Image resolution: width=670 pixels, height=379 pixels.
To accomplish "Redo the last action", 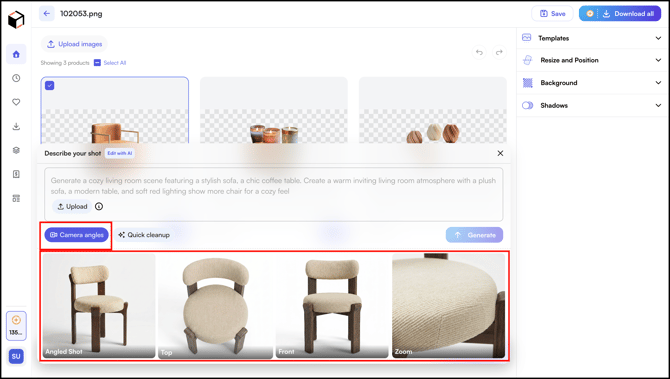I will [x=499, y=52].
